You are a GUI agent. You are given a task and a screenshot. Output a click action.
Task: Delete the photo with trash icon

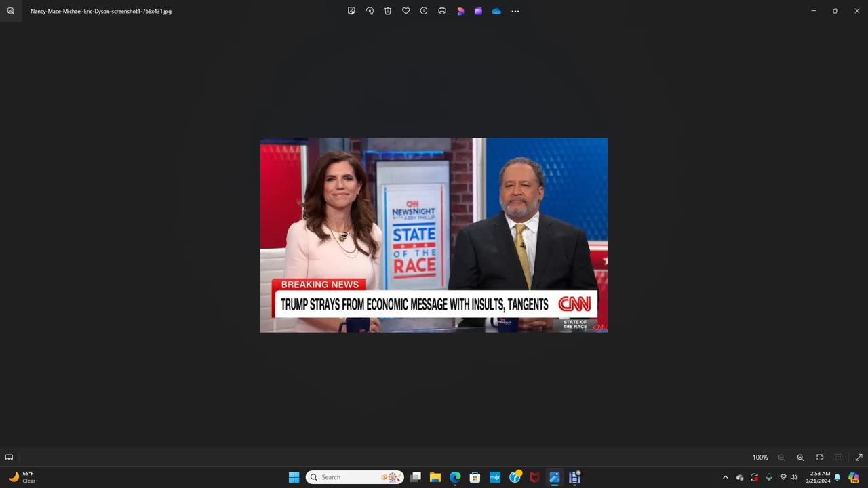pyautogui.click(x=388, y=11)
